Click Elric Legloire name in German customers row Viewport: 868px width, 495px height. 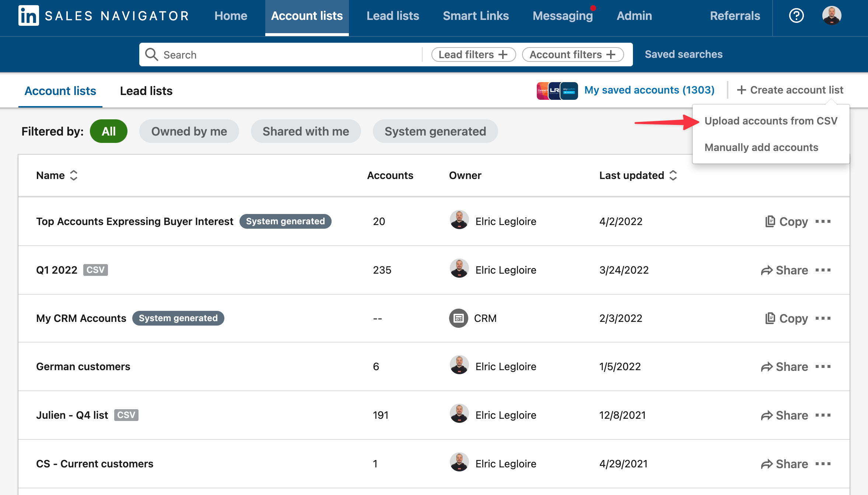pos(506,366)
